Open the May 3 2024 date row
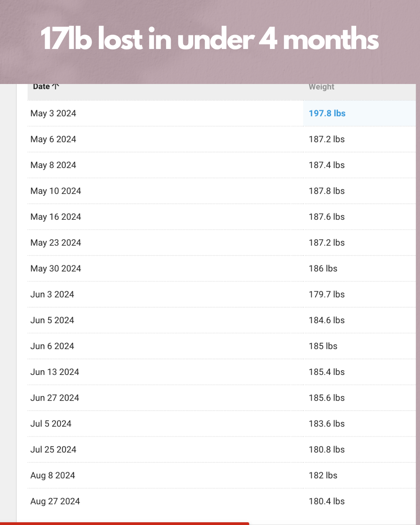Screen dimensions: 420x525 tap(53, 114)
